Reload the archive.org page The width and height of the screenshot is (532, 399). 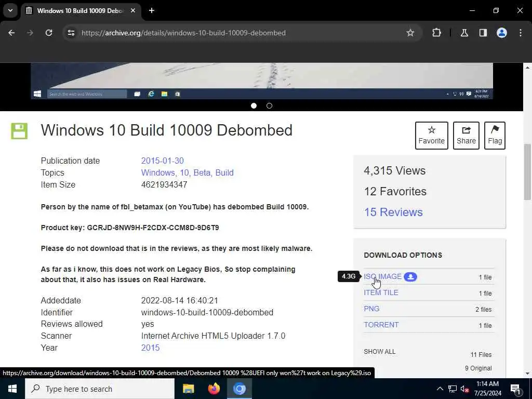click(x=49, y=33)
